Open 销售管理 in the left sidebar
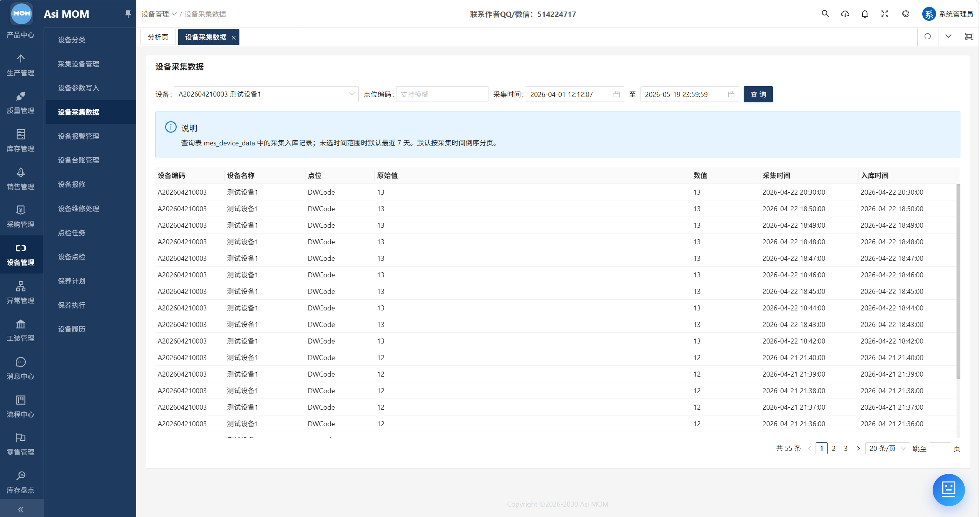The width and height of the screenshot is (980, 517). [x=21, y=179]
